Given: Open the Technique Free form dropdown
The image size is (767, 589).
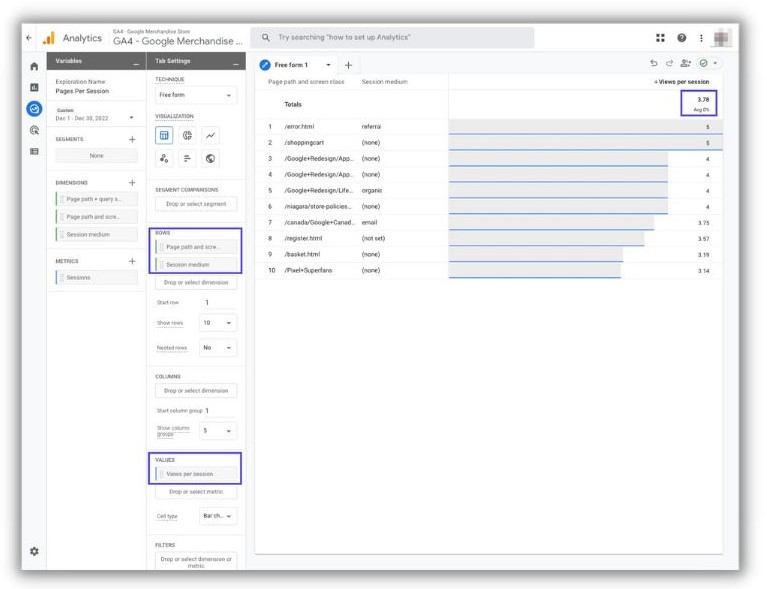Looking at the screenshot, I should 196,95.
